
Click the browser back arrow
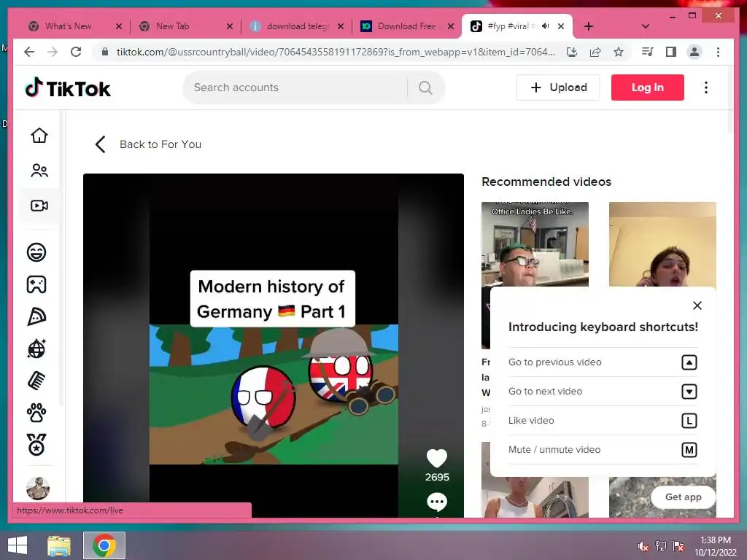point(29,52)
